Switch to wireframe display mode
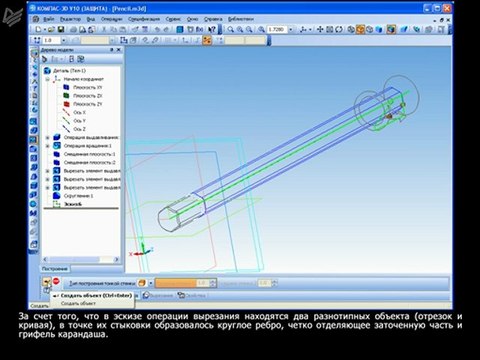The width and height of the screenshot is (480, 360). (351, 30)
